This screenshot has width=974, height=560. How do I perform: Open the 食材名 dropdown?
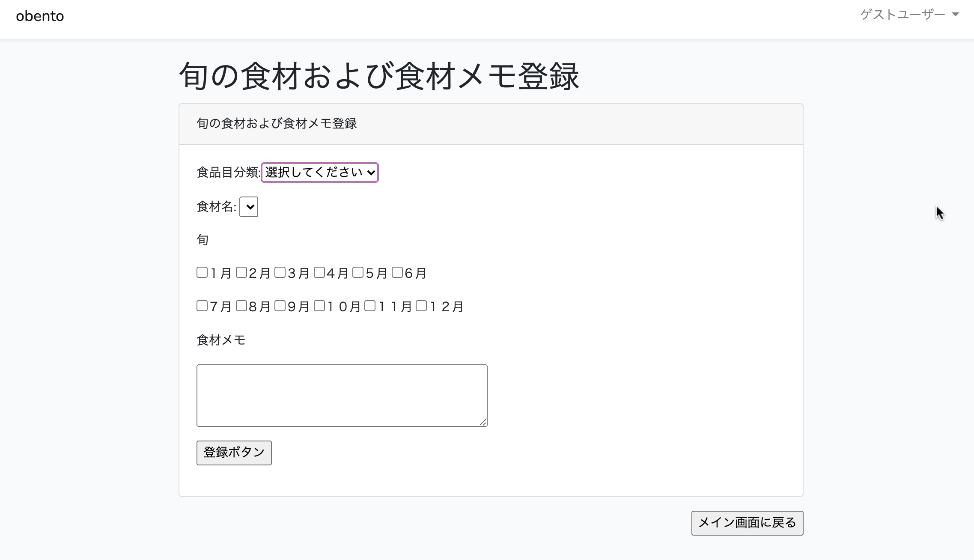249,207
